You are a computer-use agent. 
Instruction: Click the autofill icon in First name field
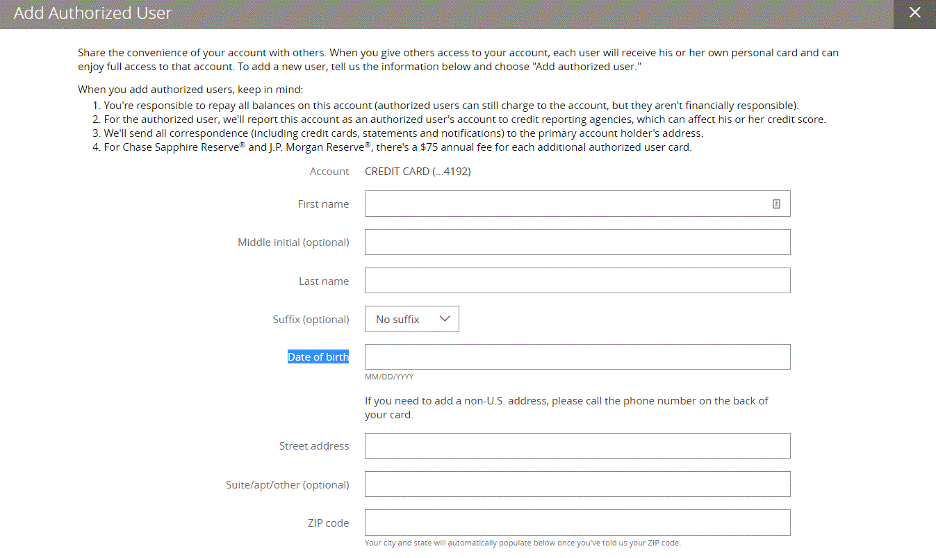[x=776, y=204]
